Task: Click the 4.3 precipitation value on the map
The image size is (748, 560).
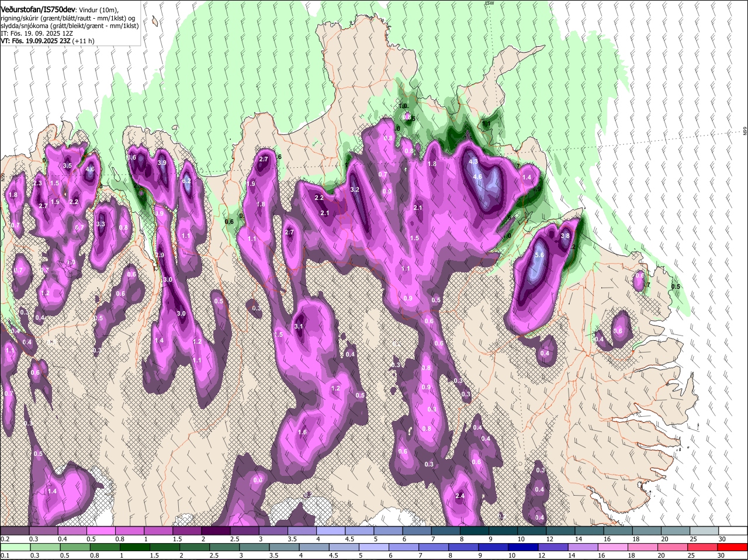Action: pyautogui.click(x=474, y=161)
